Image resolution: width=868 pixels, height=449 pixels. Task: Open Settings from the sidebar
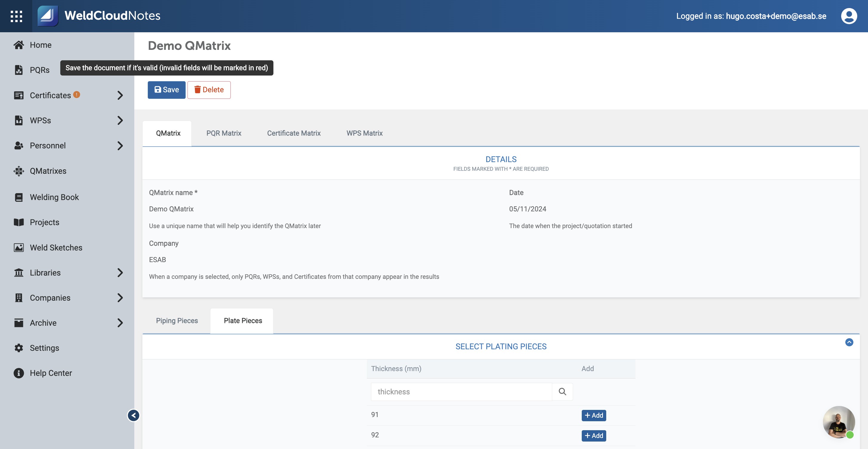(44, 348)
